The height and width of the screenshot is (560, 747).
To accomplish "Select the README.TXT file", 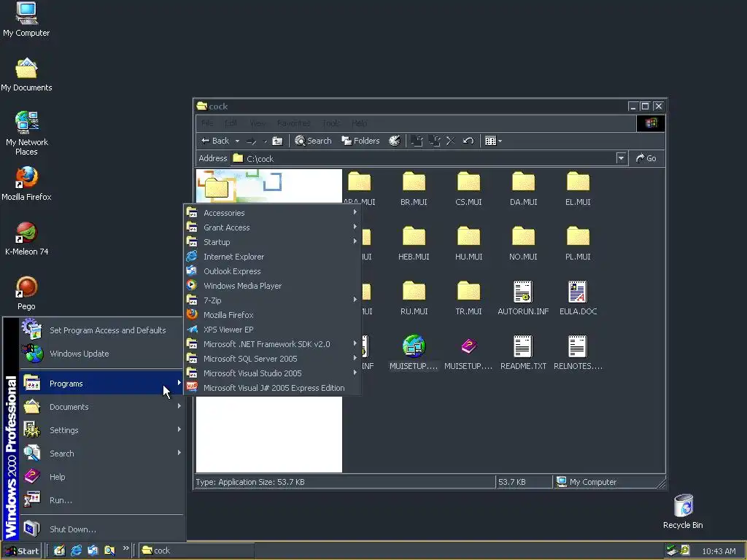I will pos(523,352).
